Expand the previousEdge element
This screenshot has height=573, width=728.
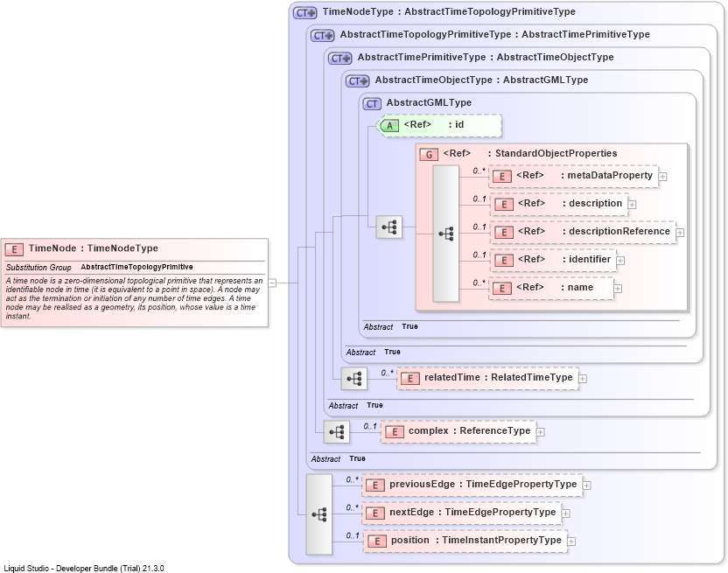point(587,486)
